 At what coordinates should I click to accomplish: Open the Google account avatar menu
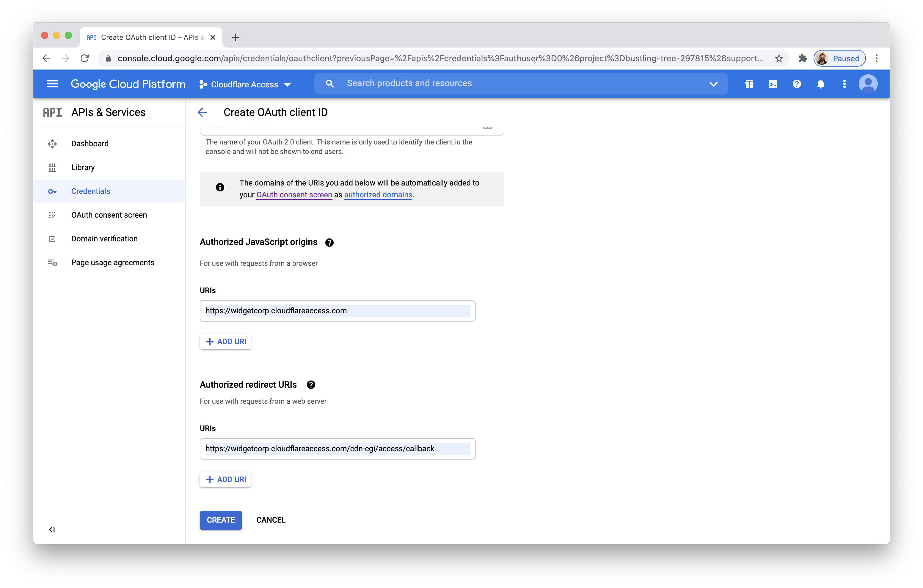coord(868,84)
